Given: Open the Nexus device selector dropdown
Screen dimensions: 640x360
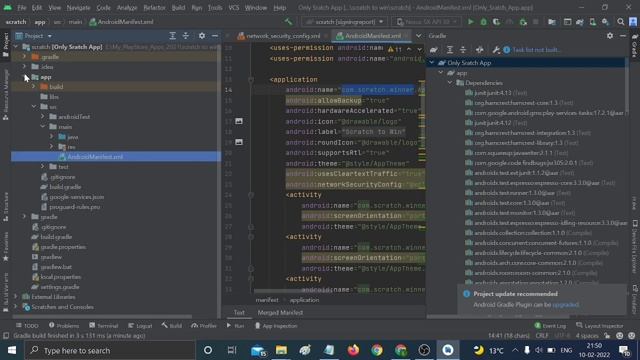Looking at the screenshot, I should (427, 22).
